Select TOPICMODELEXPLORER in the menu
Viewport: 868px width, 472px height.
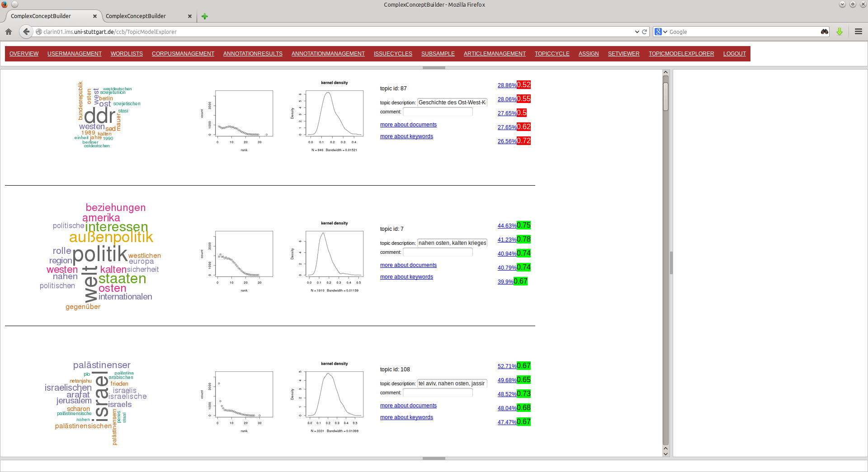point(681,54)
